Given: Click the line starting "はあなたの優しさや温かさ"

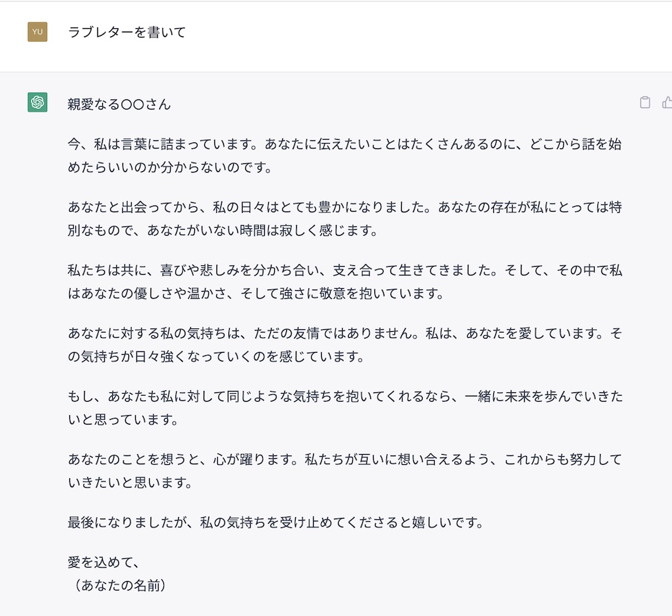Looking at the screenshot, I should click(256, 294).
